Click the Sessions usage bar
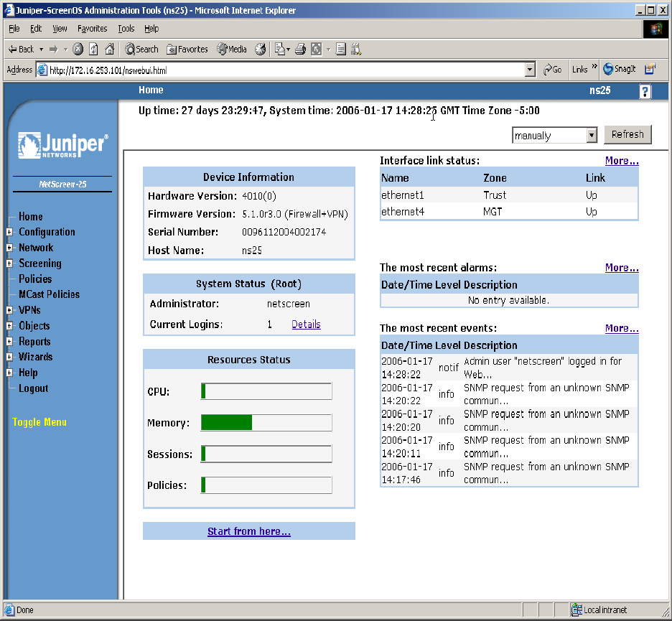This screenshot has height=621, width=672. click(x=266, y=454)
